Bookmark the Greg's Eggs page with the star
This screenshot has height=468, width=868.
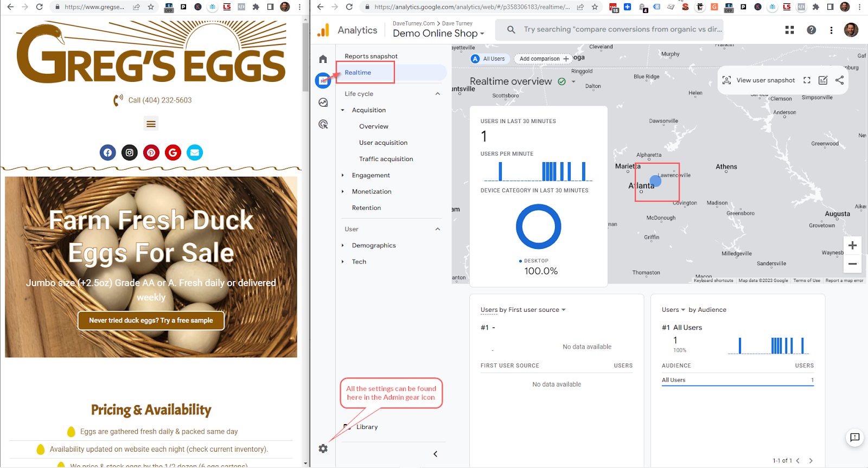pyautogui.click(x=151, y=7)
